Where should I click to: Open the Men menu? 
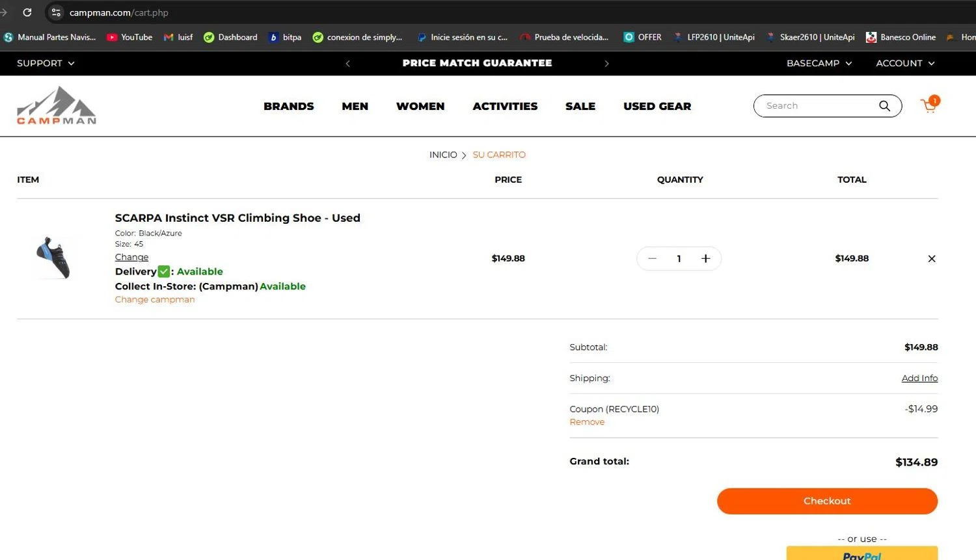click(355, 106)
